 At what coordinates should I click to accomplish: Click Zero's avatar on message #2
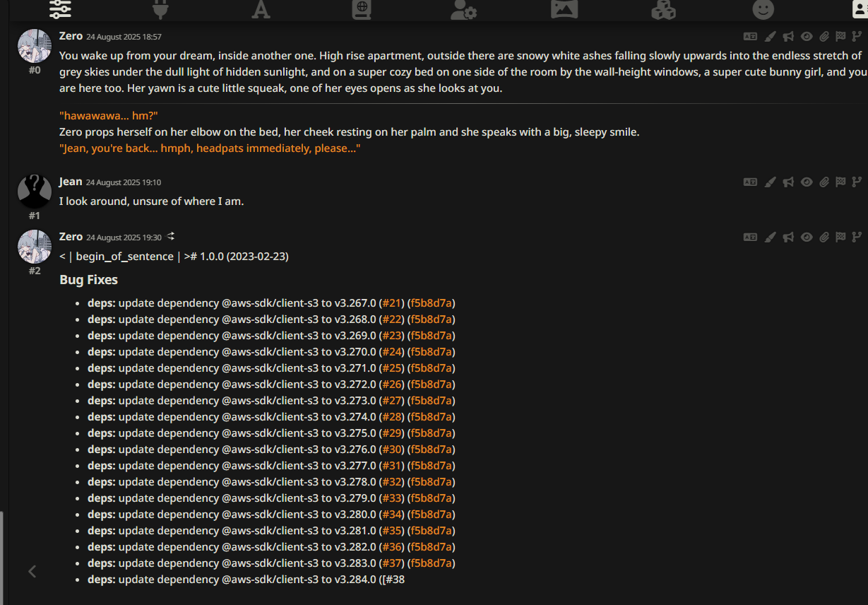[35, 247]
